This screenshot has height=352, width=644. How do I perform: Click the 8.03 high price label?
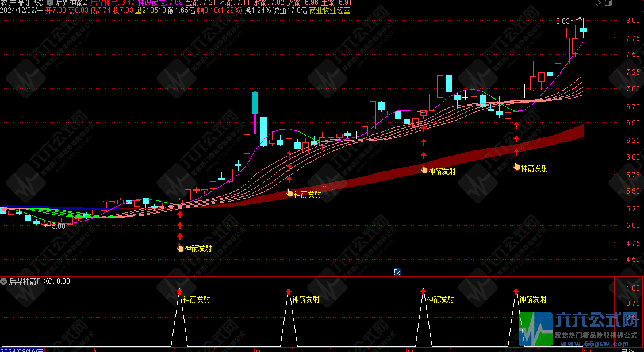(x=563, y=21)
